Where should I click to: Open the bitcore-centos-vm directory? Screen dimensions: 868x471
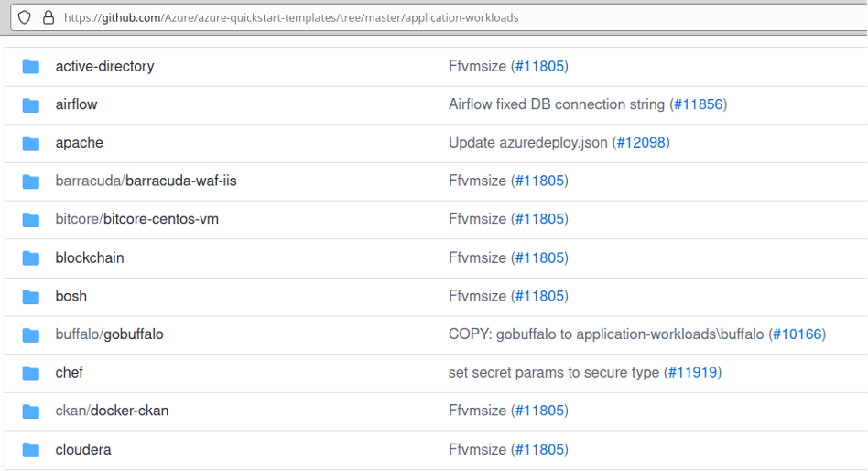point(160,219)
